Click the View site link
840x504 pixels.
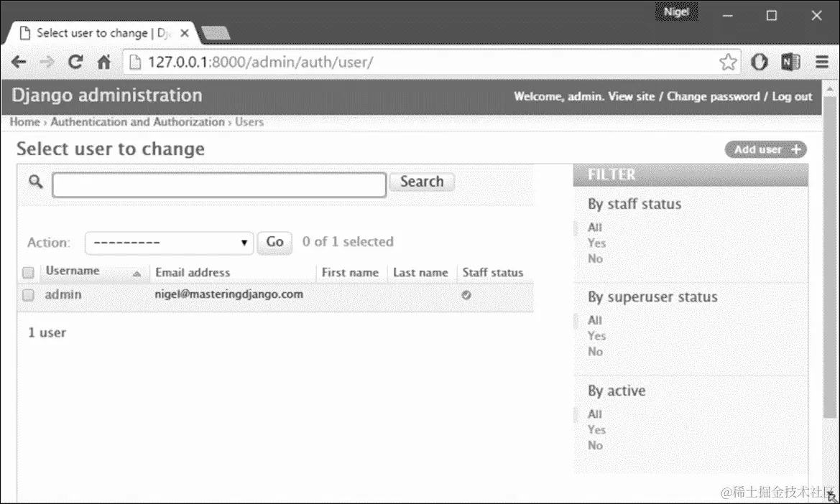(x=631, y=96)
